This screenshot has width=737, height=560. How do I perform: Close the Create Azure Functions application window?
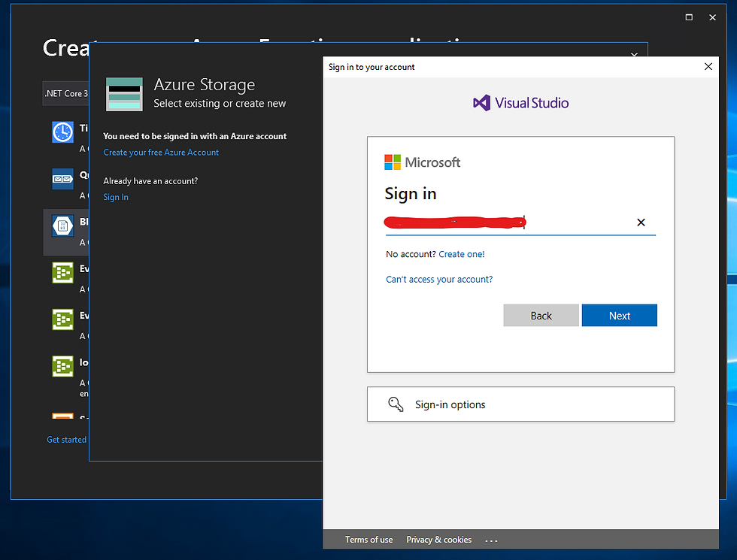pyautogui.click(x=713, y=17)
